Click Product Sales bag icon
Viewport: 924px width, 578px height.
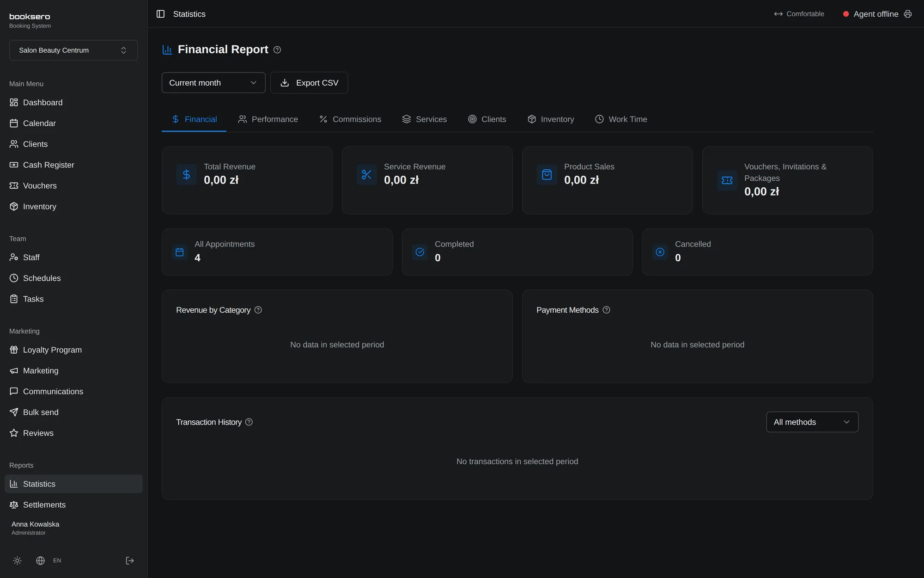point(547,174)
